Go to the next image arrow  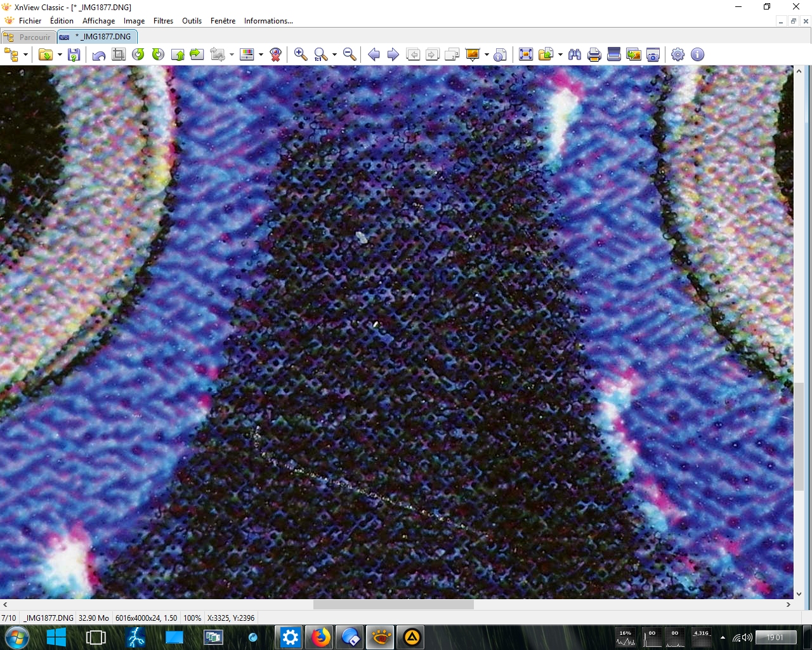(393, 55)
